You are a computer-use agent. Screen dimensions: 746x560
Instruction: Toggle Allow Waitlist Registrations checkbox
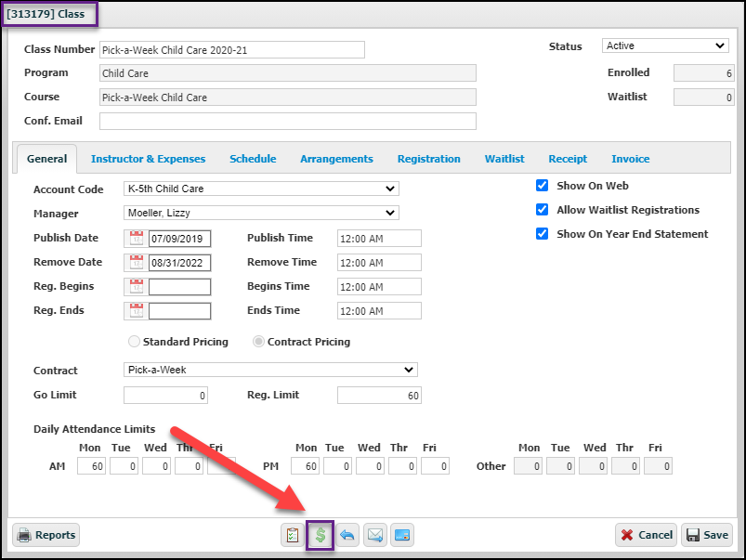pyautogui.click(x=542, y=210)
